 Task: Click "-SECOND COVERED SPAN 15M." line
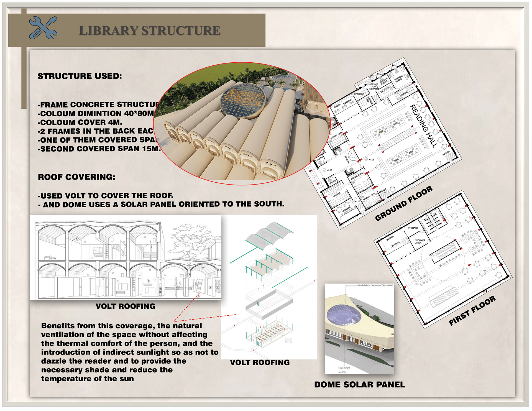point(99,149)
